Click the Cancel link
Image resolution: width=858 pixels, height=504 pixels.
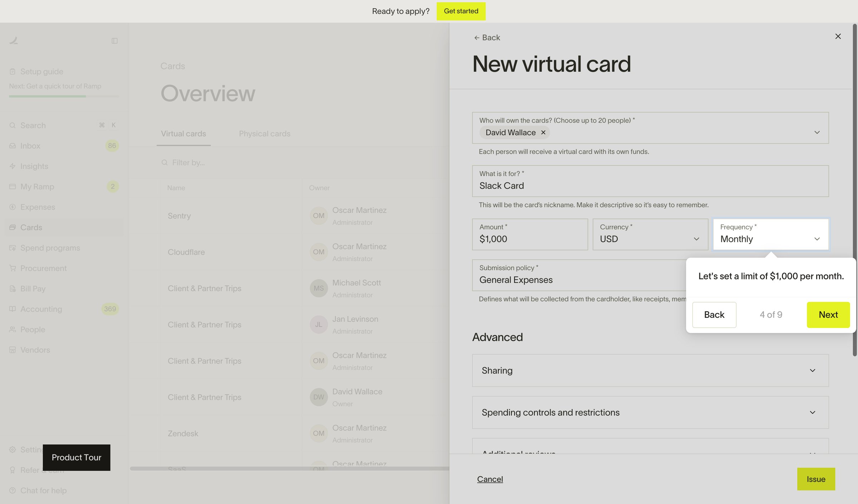(x=490, y=479)
